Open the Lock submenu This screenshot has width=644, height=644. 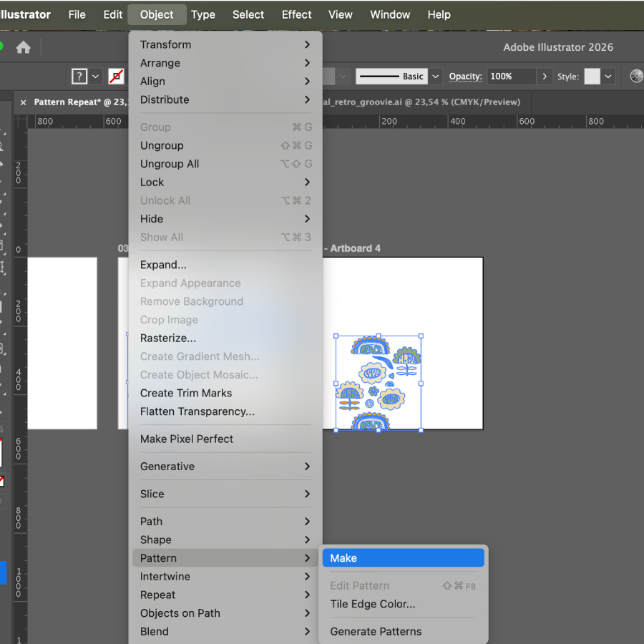tap(225, 182)
